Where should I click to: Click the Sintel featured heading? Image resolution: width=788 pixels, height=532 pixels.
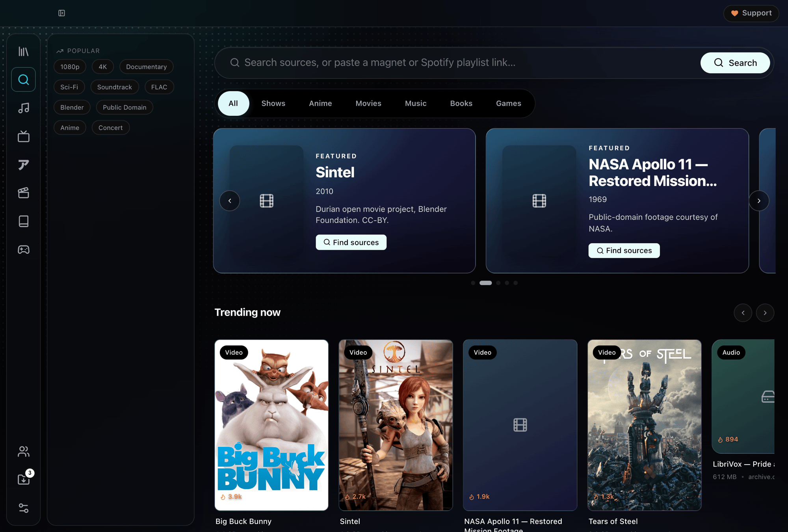[335, 172]
